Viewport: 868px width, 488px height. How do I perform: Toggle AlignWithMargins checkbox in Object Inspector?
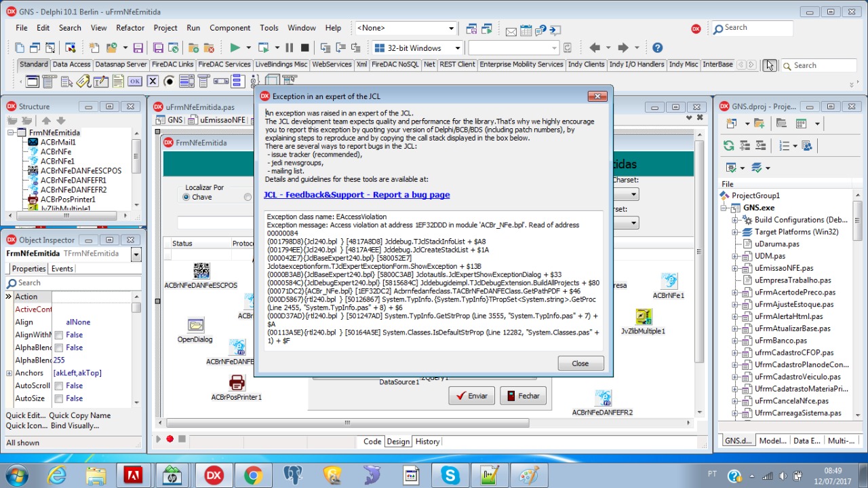point(59,335)
